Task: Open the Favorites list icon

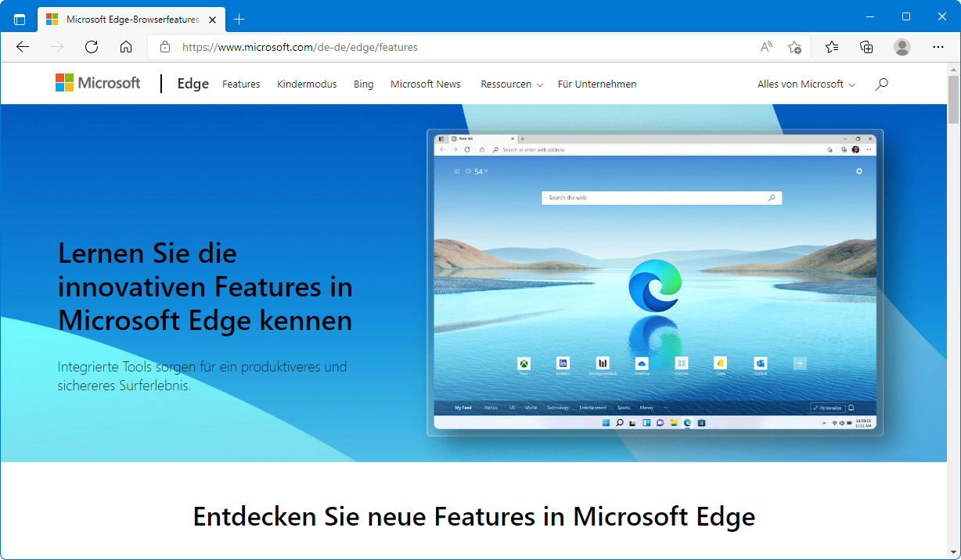Action: click(832, 47)
